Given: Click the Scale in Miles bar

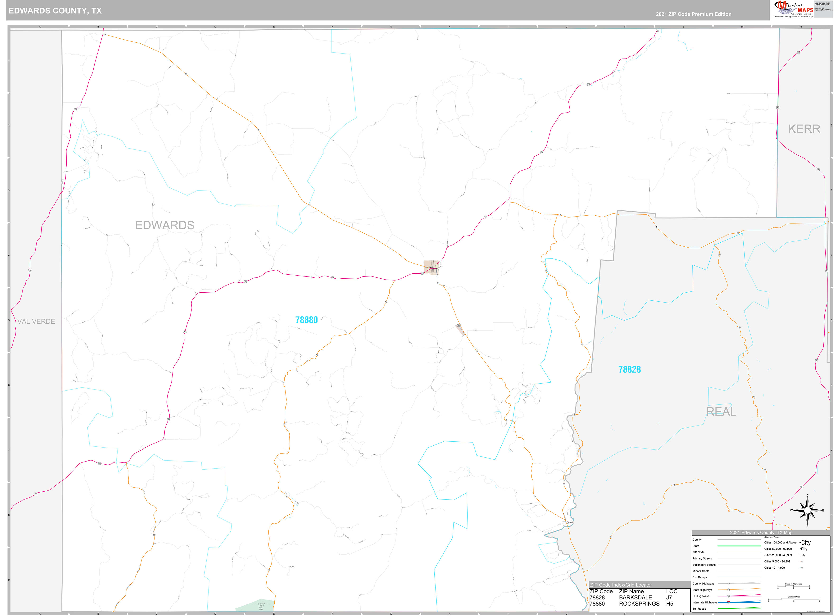Looking at the screenshot, I should (x=794, y=599).
